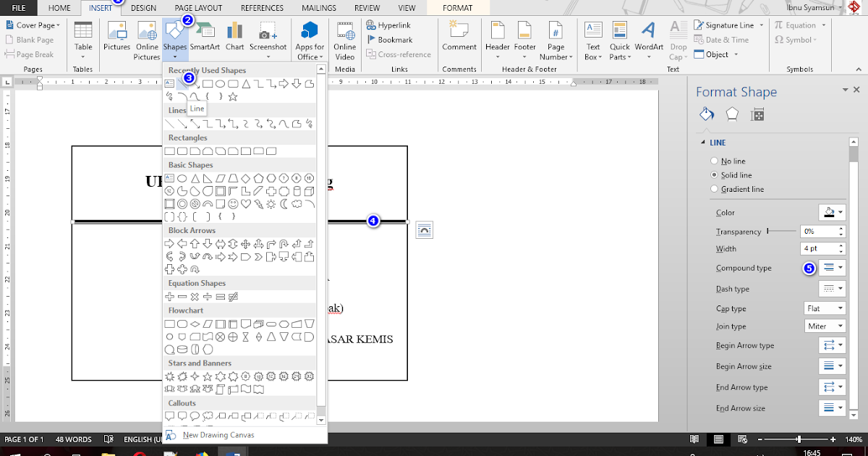Insert Online Video

(345, 40)
